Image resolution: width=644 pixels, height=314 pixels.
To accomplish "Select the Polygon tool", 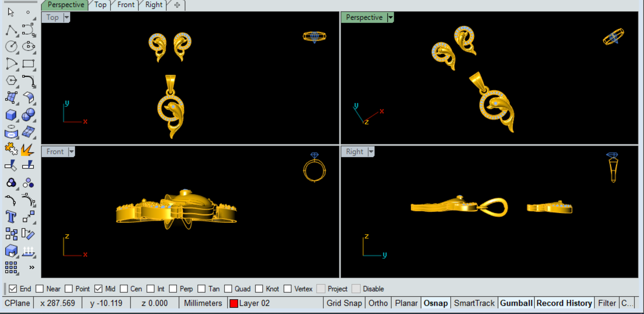I will [x=11, y=81].
